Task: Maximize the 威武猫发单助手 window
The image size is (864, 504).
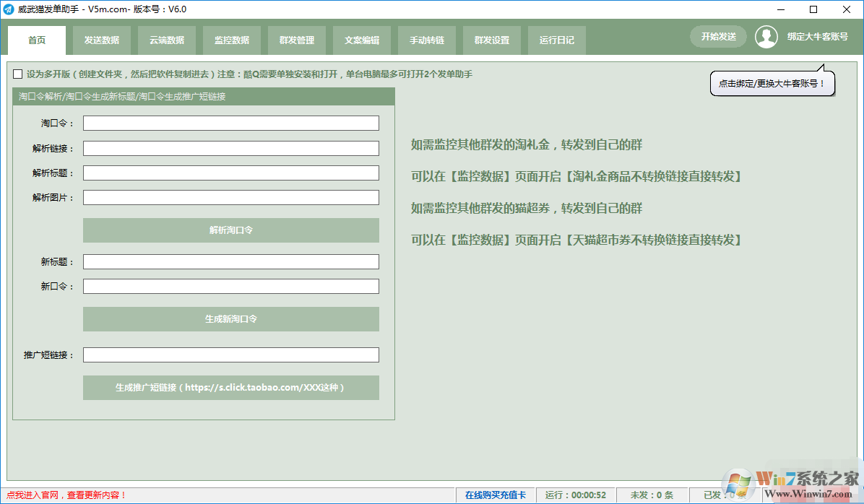Action: pyautogui.click(x=813, y=9)
